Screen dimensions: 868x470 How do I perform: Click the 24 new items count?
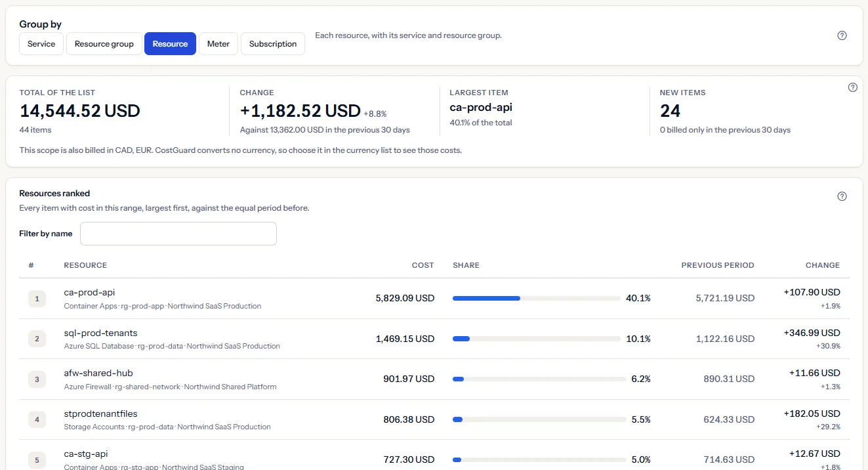[670, 110]
